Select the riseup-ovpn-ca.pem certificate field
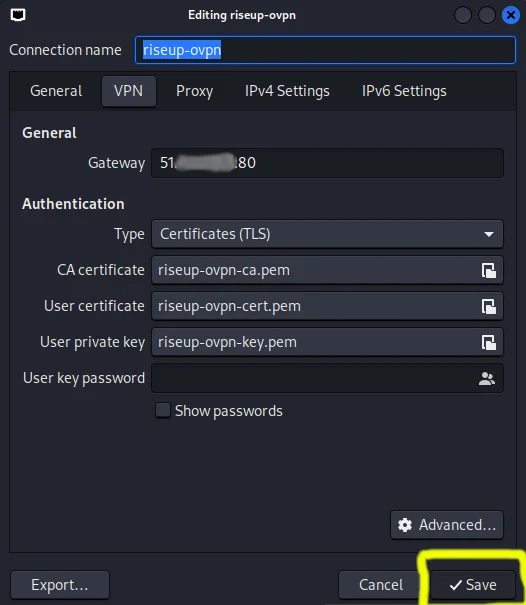Image resolution: width=526 pixels, height=605 pixels. 327,270
